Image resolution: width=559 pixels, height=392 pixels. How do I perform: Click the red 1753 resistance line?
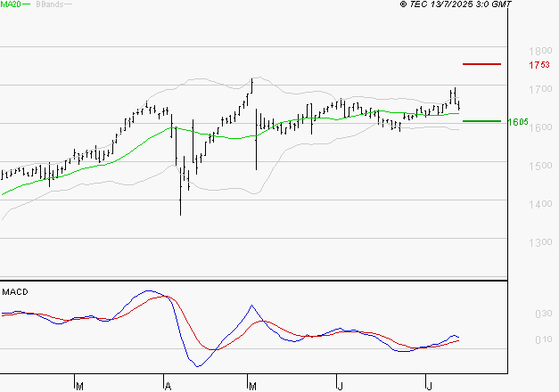481,64
